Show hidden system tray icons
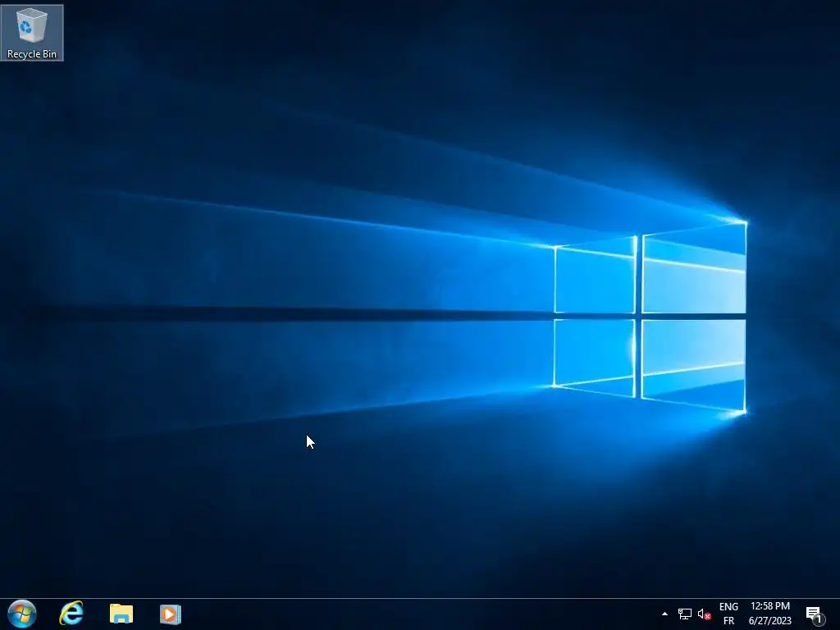This screenshot has width=840, height=630. coord(664,614)
